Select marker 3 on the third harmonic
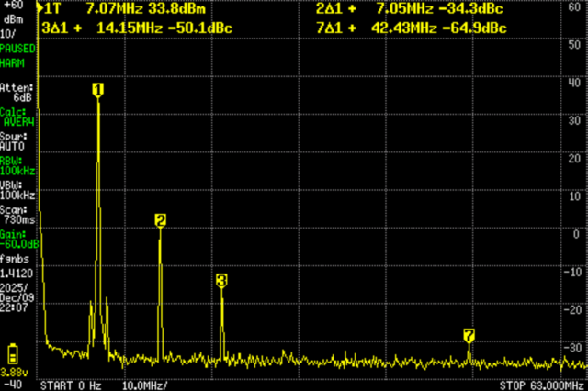The height and width of the screenshot is (391, 588). point(221,280)
